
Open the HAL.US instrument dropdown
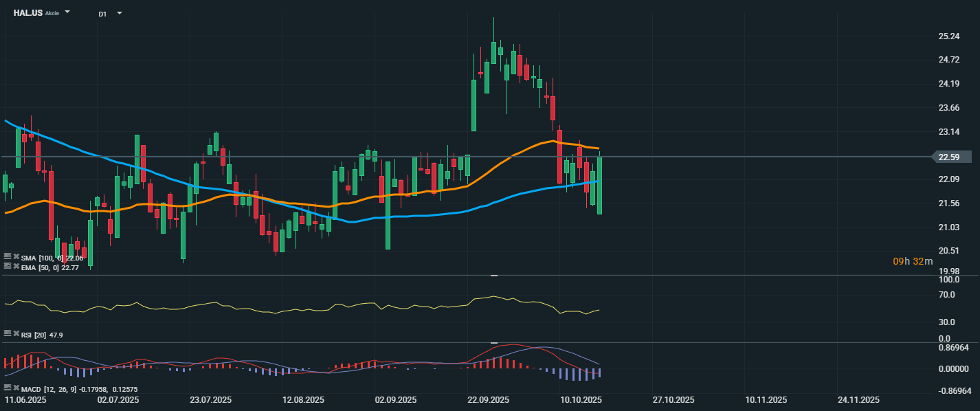coord(67,12)
